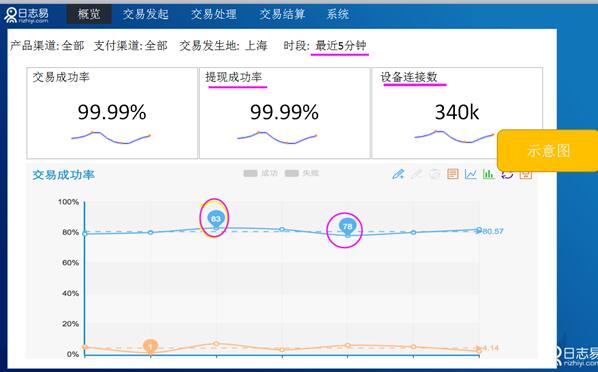The image size is (598, 372).
Task: Click the 设备连接数 card heading
Action: [x=409, y=77]
